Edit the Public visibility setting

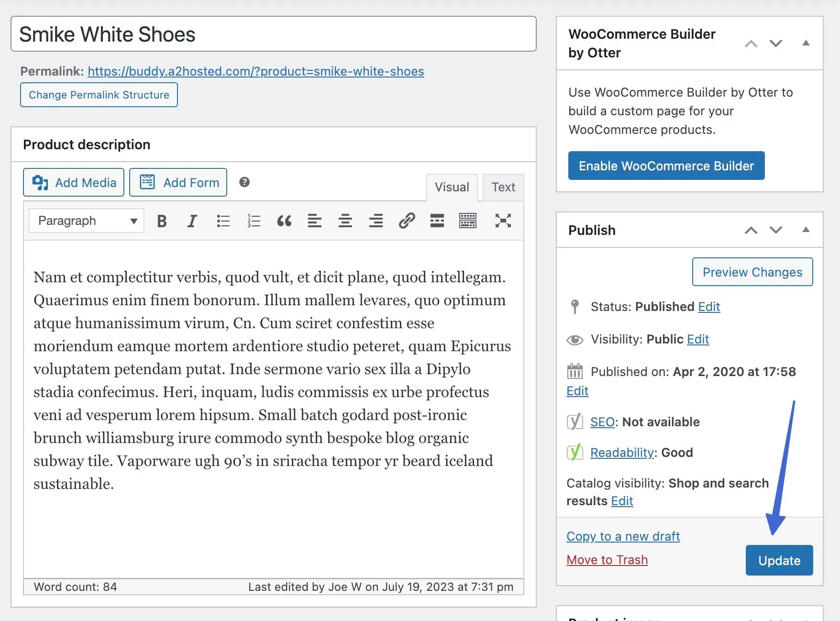[x=698, y=339]
